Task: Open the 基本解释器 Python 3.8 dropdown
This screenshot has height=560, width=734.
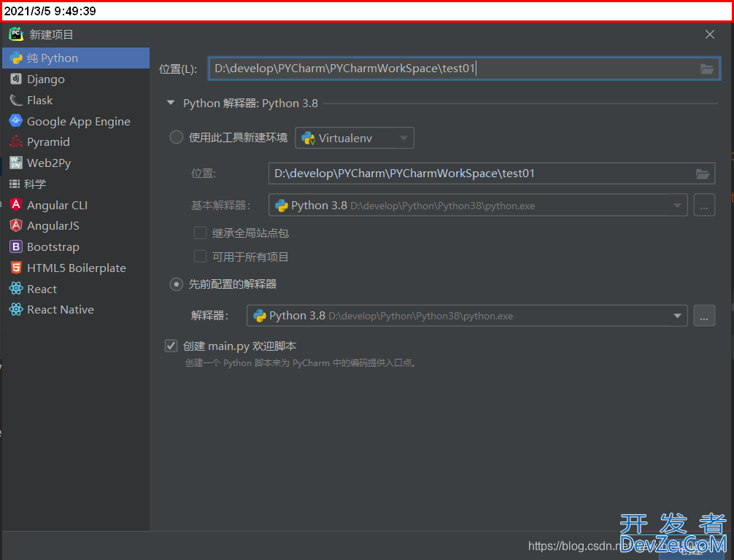Action: point(478,206)
